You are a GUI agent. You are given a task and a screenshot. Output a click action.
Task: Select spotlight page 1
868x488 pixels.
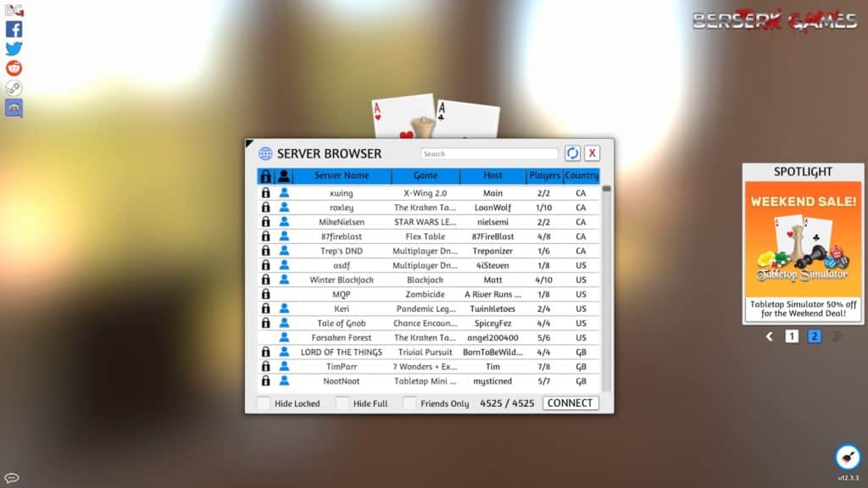click(x=792, y=336)
